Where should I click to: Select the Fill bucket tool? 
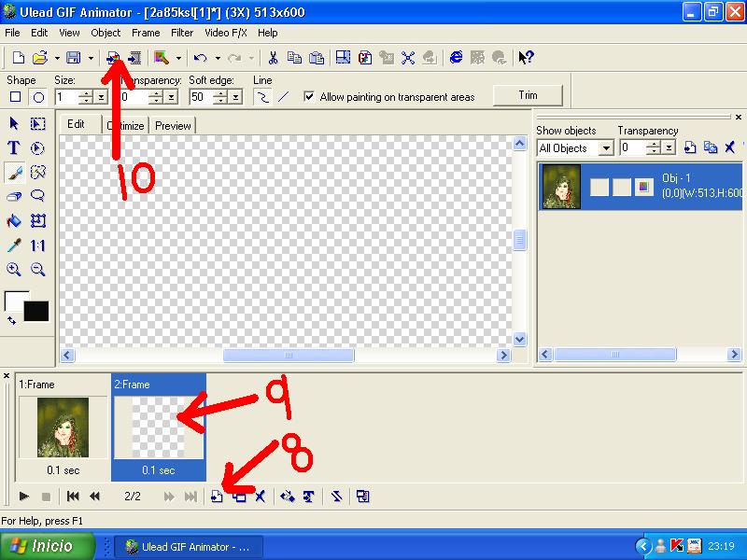(x=14, y=220)
